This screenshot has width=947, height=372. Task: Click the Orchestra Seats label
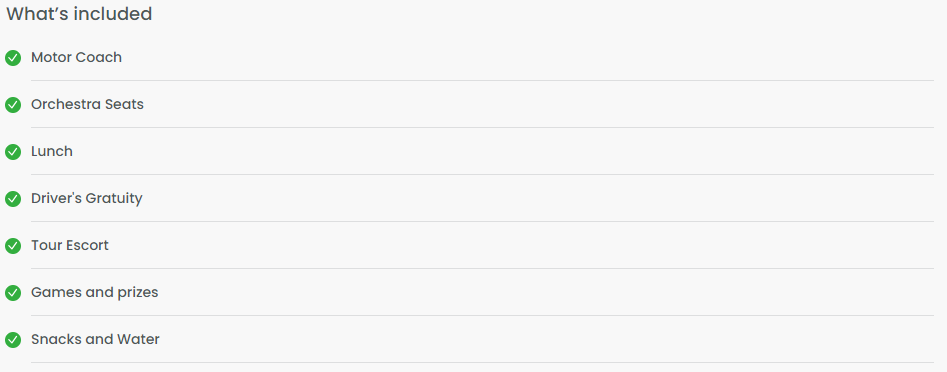point(88,104)
